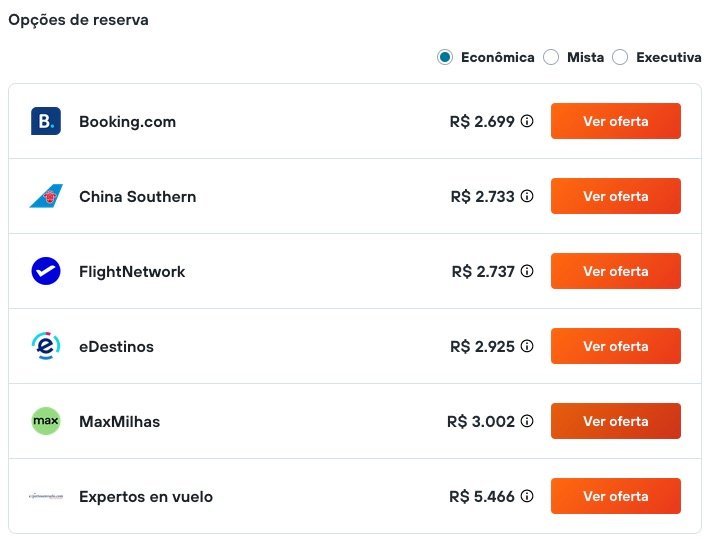Open info icon beside R$ 2.733 price
This screenshot has height=539, width=710.
point(527,196)
